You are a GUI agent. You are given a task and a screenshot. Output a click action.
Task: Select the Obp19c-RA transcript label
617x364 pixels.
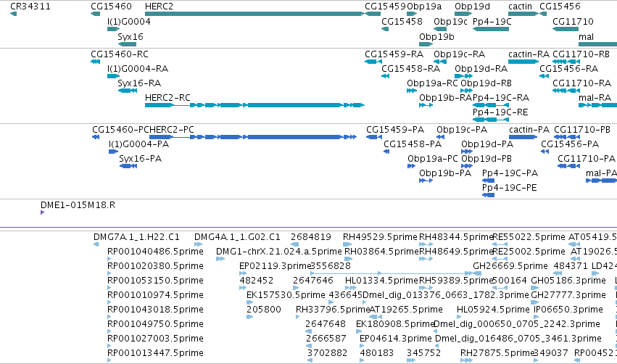[459, 54]
